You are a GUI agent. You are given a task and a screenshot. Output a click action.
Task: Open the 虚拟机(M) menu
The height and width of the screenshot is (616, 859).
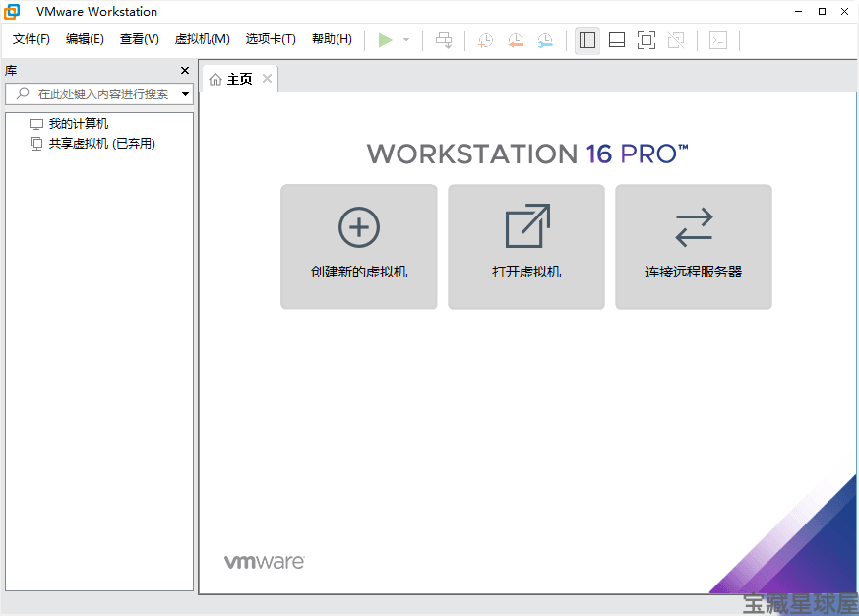pyautogui.click(x=202, y=39)
